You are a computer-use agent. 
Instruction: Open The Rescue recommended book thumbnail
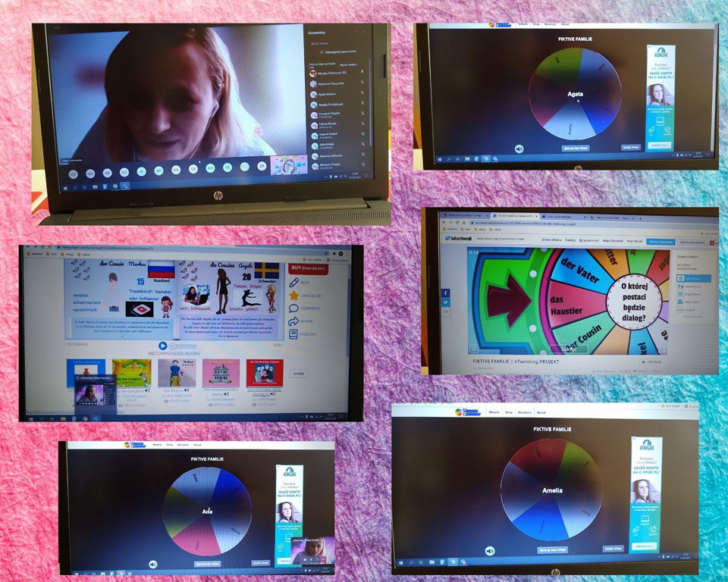click(x=177, y=374)
